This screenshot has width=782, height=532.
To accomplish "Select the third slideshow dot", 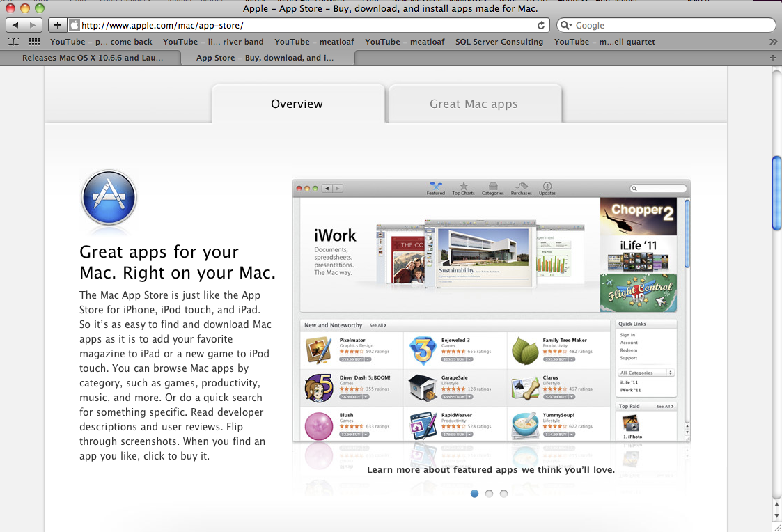I will [503, 494].
